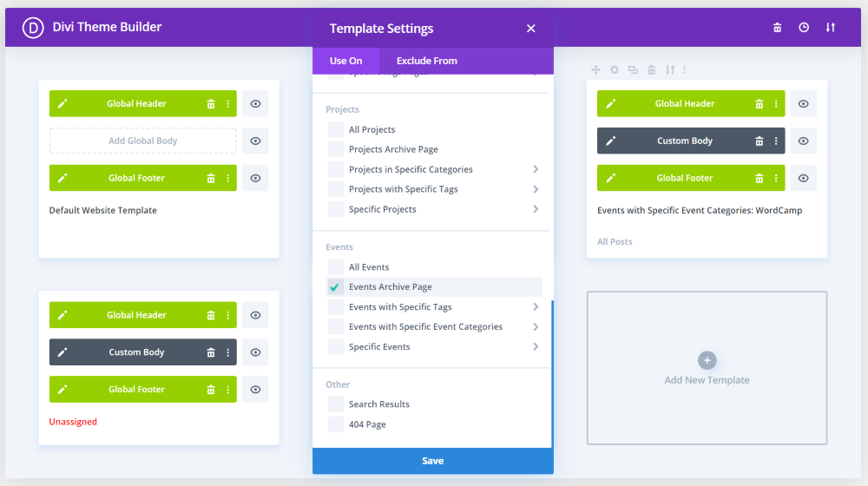Delete Global Header in Unassigned template
The width and height of the screenshot is (868, 486).
[211, 315]
